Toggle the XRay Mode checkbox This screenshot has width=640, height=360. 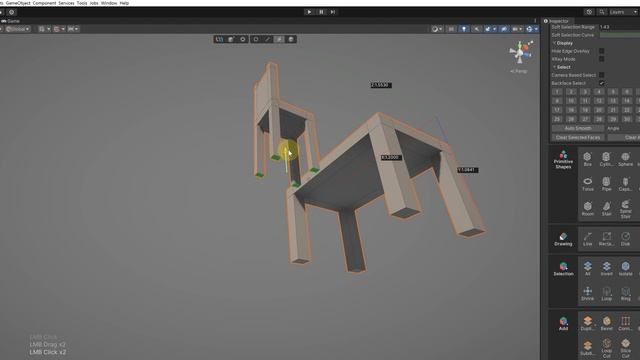601,59
